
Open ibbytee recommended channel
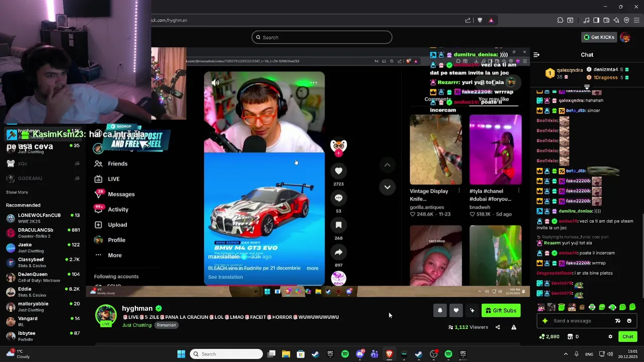click(x=43, y=336)
